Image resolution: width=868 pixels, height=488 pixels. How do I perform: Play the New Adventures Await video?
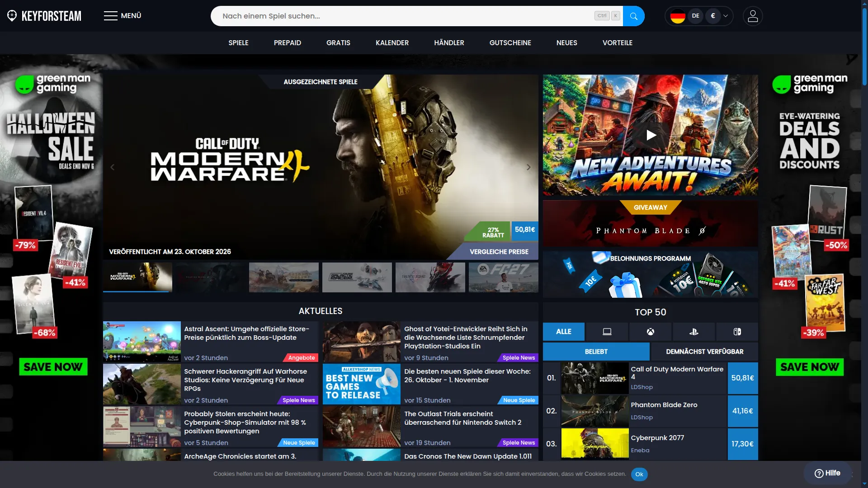(x=651, y=135)
